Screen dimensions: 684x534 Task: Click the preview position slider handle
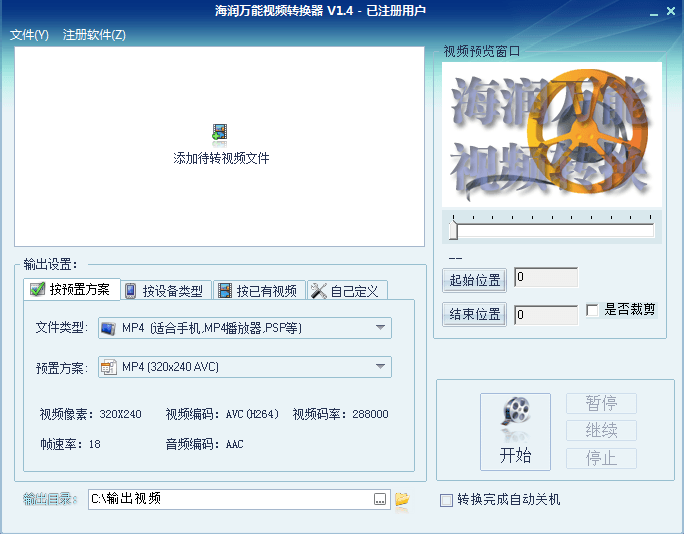click(454, 229)
